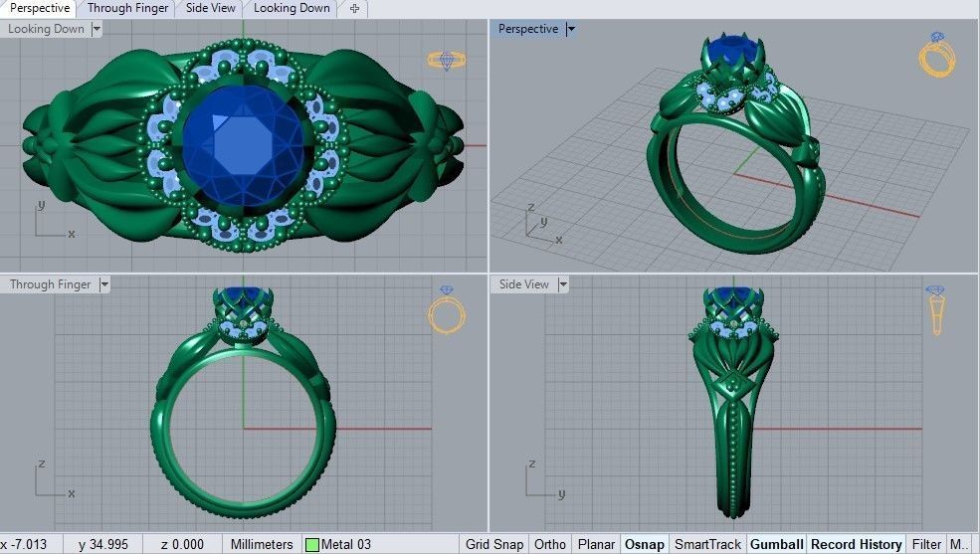Click the y coordinate readout 34.995
This screenshot has height=554, width=980.
tap(103, 545)
